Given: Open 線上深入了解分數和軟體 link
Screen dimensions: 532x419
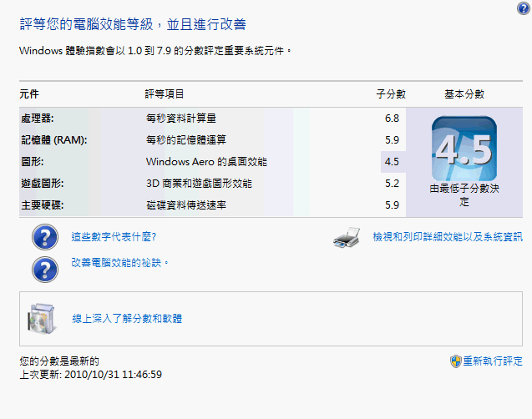Looking at the screenshot, I should [x=127, y=319].
